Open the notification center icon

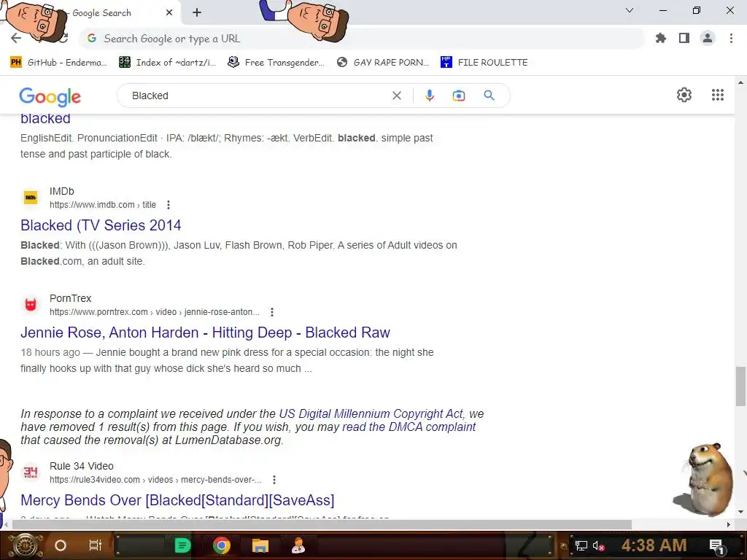coord(716,545)
